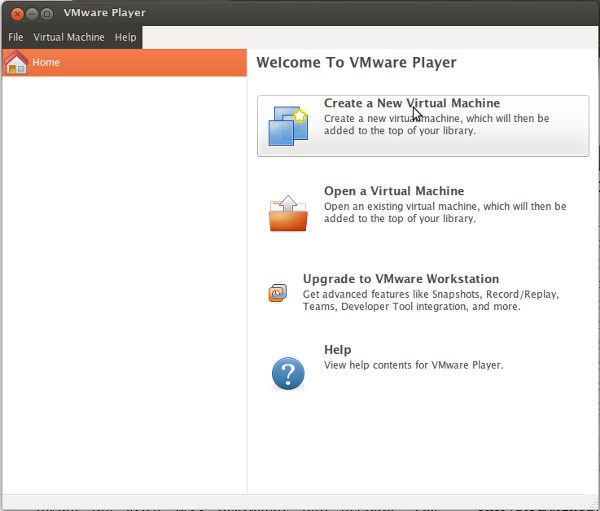Open the Virtual Machine menu
The height and width of the screenshot is (511, 600).
click(69, 37)
